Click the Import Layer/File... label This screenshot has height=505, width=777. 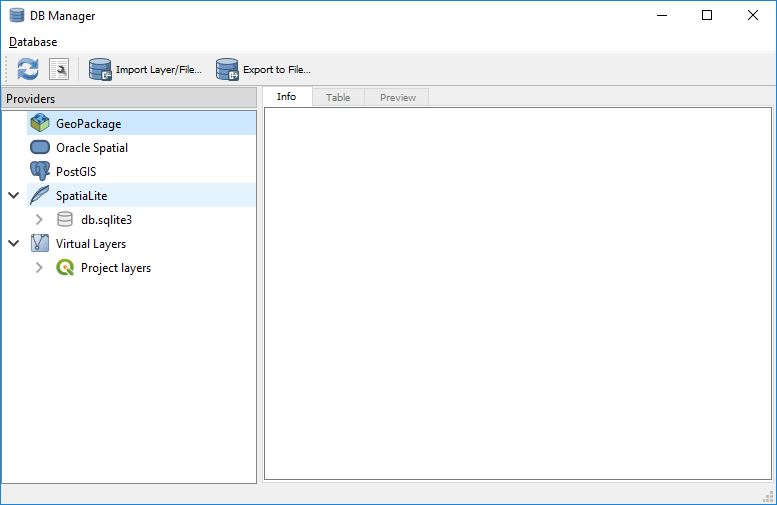click(159, 69)
